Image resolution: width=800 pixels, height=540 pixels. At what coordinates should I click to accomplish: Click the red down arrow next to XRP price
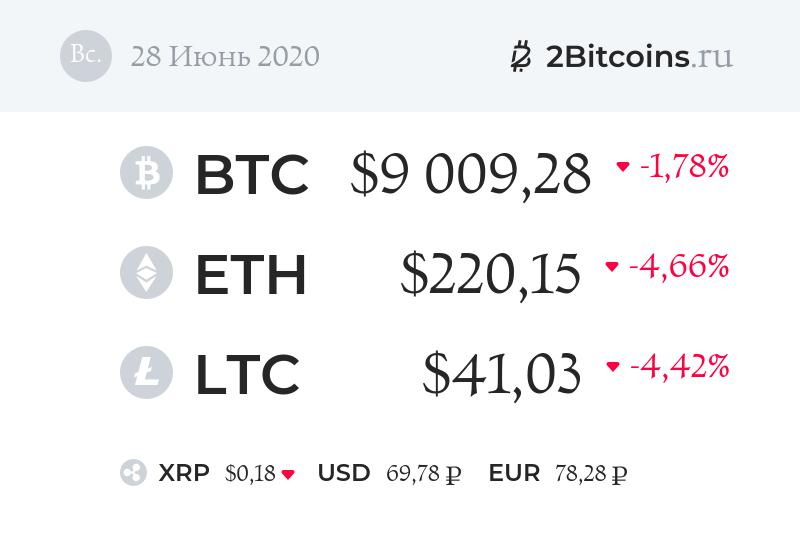[x=288, y=474]
